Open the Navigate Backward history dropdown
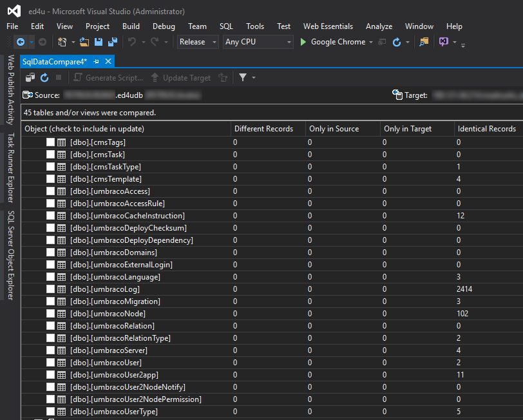Viewport: 523px width, 420px height. click(32, 42)
